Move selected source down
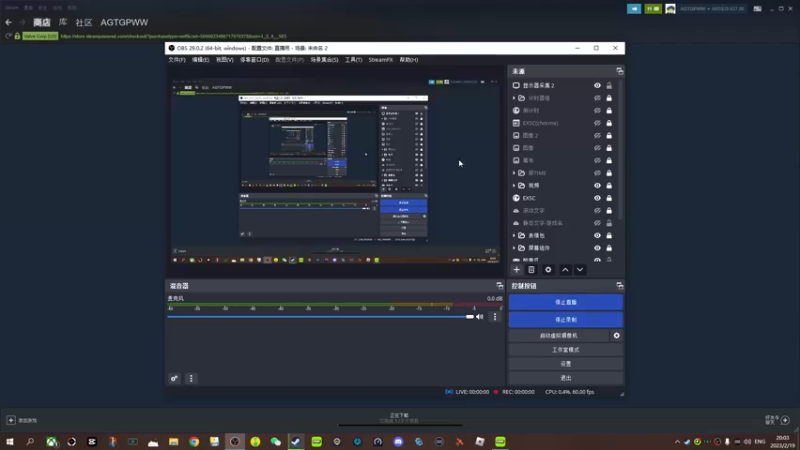 coord(580,270)
